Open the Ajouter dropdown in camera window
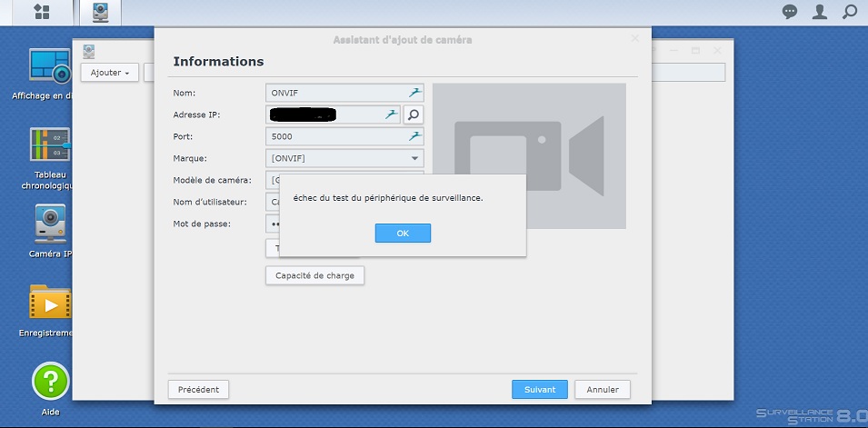This screenshot has height=428, width=868. coord(110,73)
